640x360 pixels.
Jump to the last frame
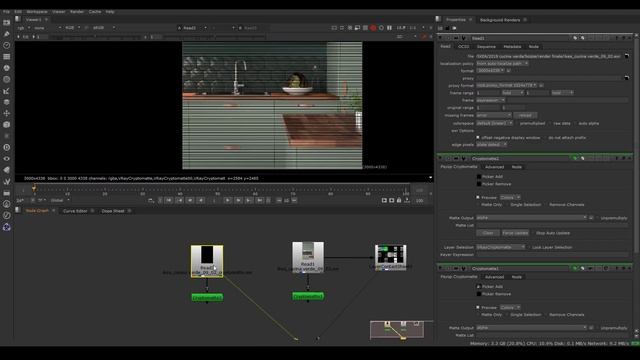click(x=260, y=200)
